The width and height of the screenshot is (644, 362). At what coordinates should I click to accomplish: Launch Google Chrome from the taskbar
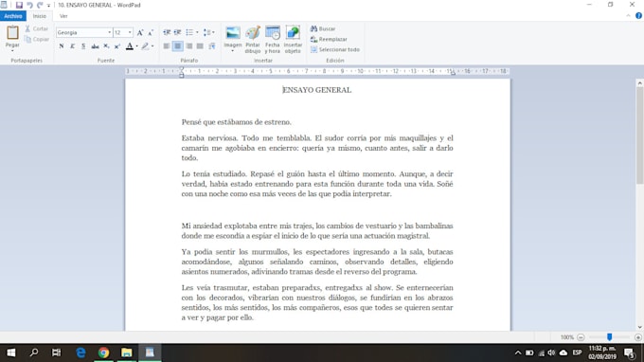pyautogui.click(x=103, y=353)
